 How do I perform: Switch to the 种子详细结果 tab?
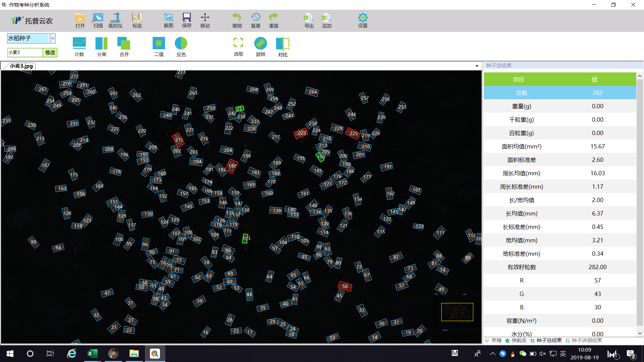click(584, 341)
